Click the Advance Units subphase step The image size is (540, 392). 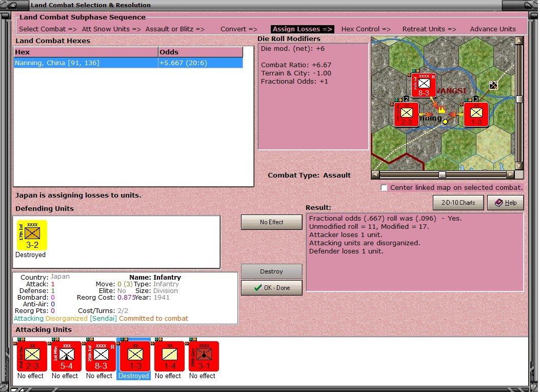click(493, 29)
